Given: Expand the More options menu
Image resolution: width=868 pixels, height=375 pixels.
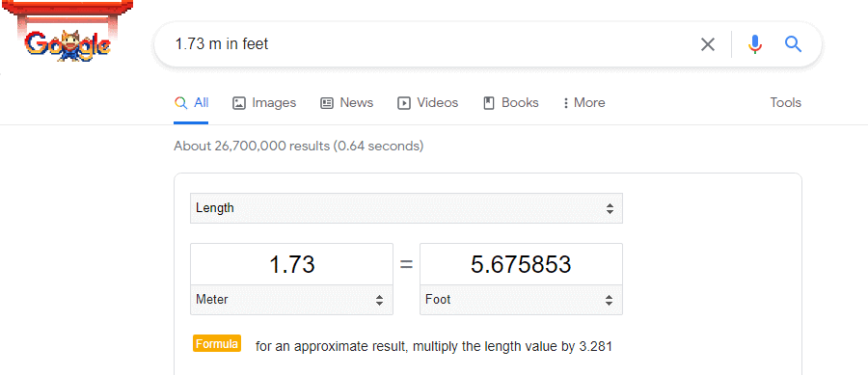Looking at the screenshot, I should 583,103.
